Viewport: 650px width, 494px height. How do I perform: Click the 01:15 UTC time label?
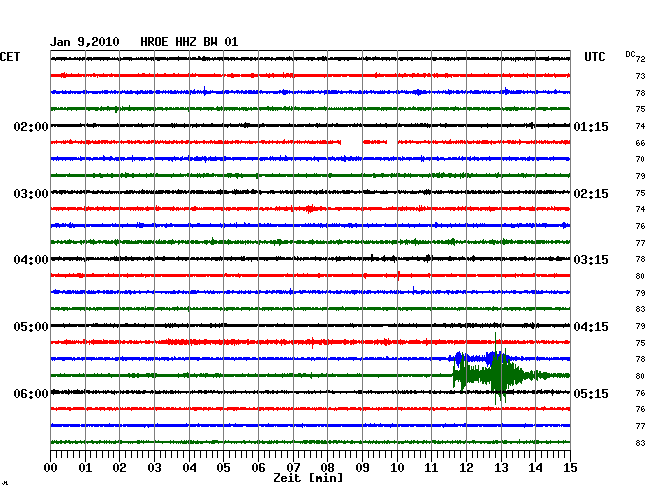(591, 126)
